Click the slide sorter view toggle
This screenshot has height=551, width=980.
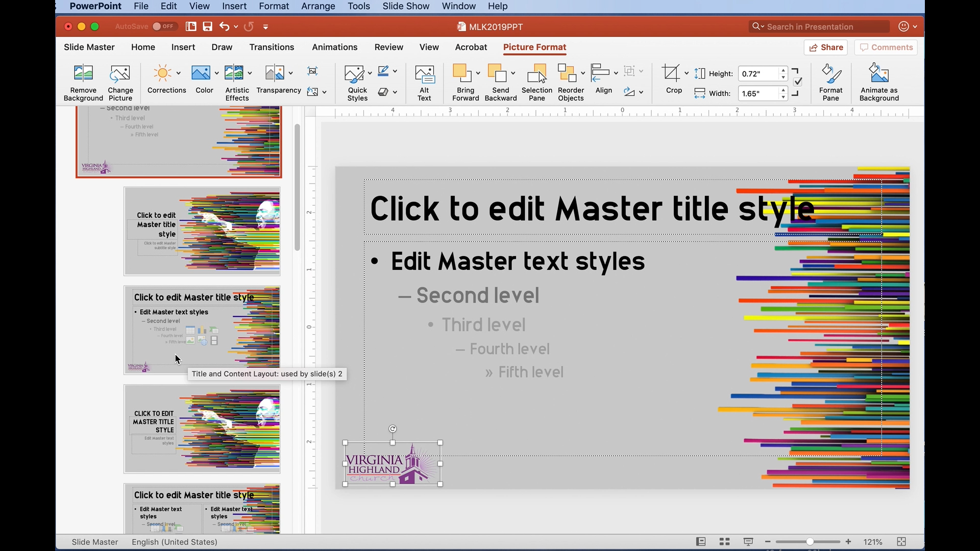coord(724,541)
